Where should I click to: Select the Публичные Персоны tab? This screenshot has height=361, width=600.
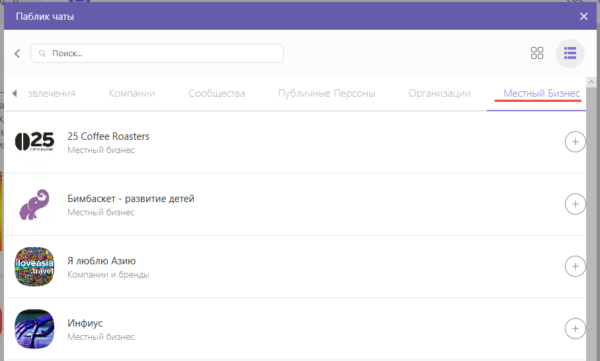pyautogui.click(x=326, y=93)
